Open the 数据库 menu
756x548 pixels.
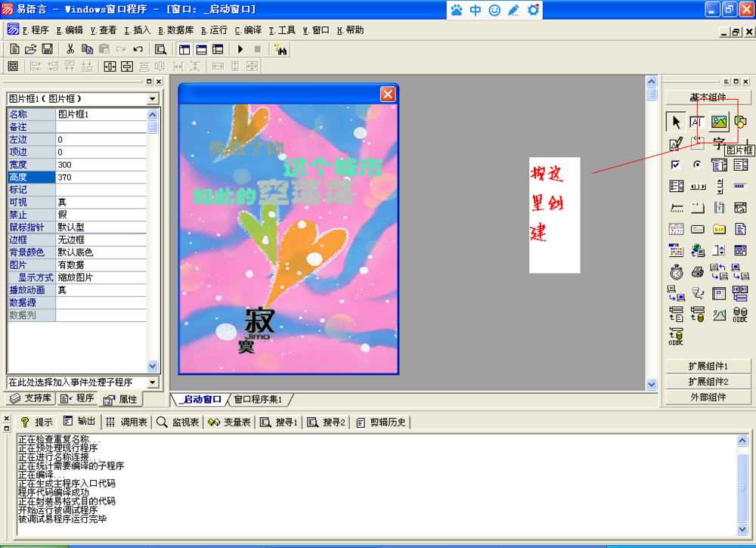click(176, 30)
